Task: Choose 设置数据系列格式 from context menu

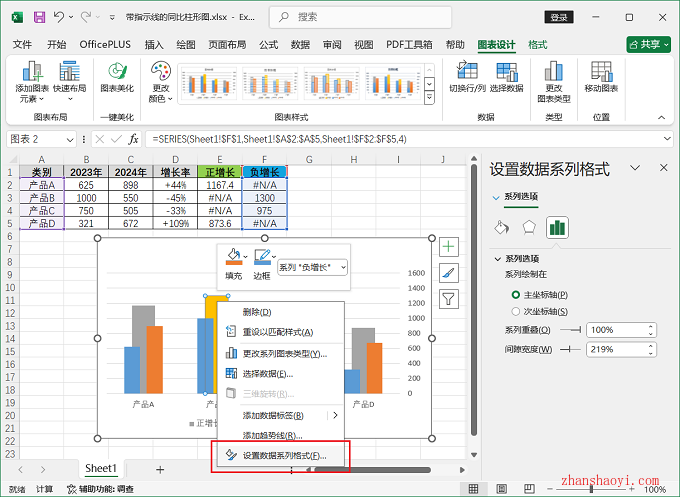Action: point(284,456)
